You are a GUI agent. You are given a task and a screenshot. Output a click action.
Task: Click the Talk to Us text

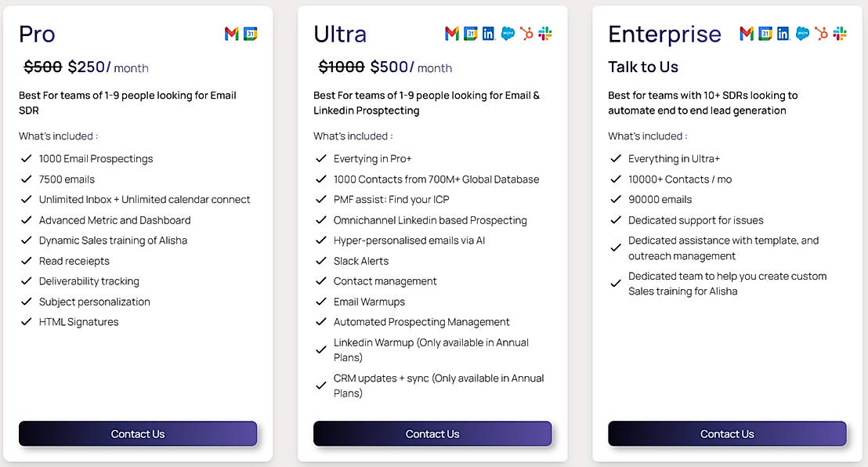point(643,67)
